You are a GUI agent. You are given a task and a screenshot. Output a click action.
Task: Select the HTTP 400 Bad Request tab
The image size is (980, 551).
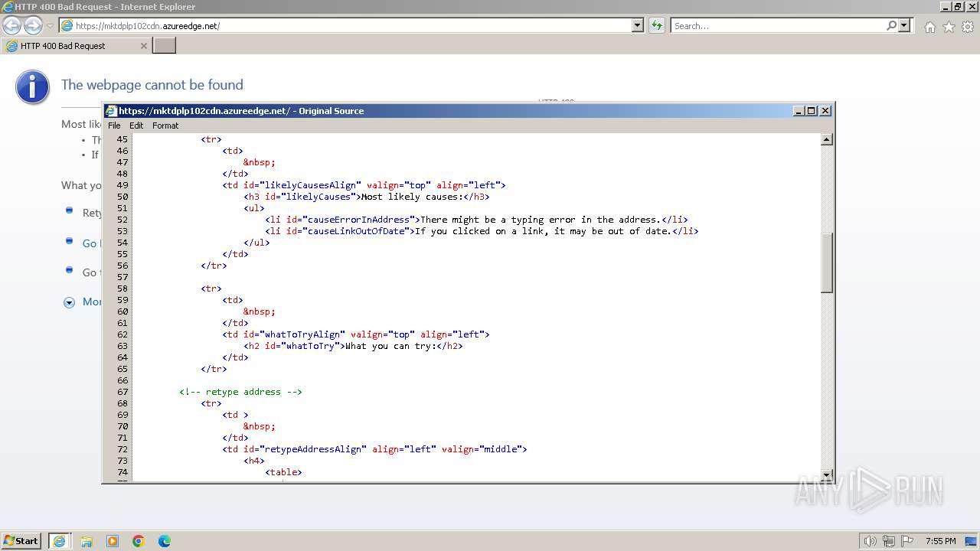coord(76,46)
